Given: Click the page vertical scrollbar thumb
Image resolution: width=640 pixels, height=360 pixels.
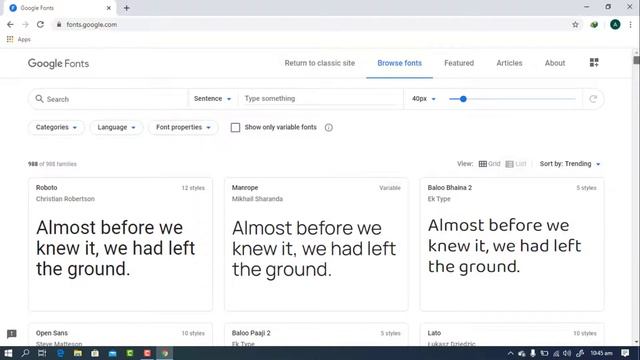Looking at the screenshot, I should pyautogui.click(x=636, y=60).
